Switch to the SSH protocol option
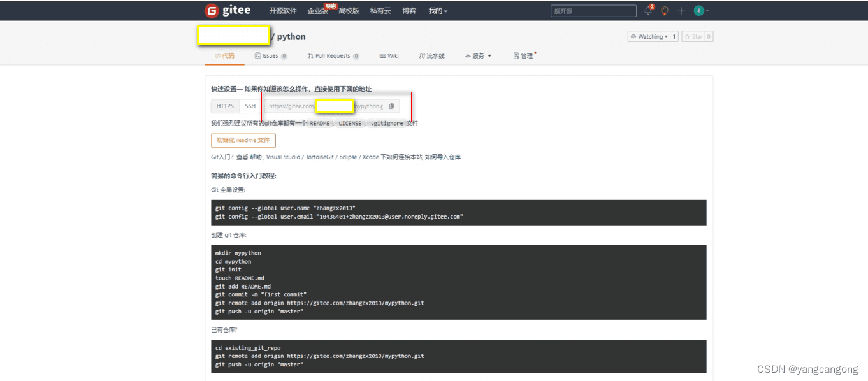The height and width of the screenshot is (381, 868). coord(250,106)
